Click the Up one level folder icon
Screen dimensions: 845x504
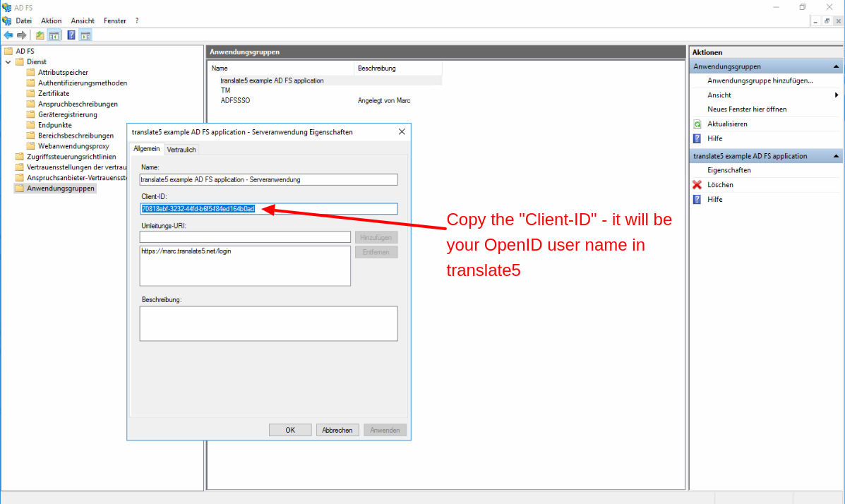(x=40, y=35)
